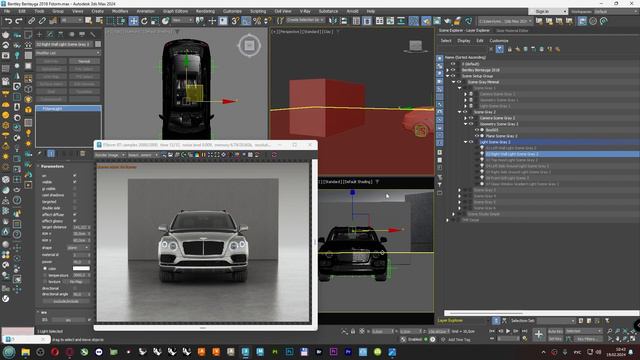Image resolution: width=640 pixels, height=360 pixels.
Task: Click the 'size x' value field
Action: coord(81,234)
